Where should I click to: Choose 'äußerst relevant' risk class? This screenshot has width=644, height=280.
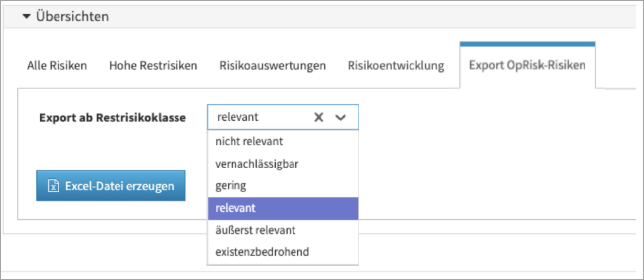click(x=255, y=230)
